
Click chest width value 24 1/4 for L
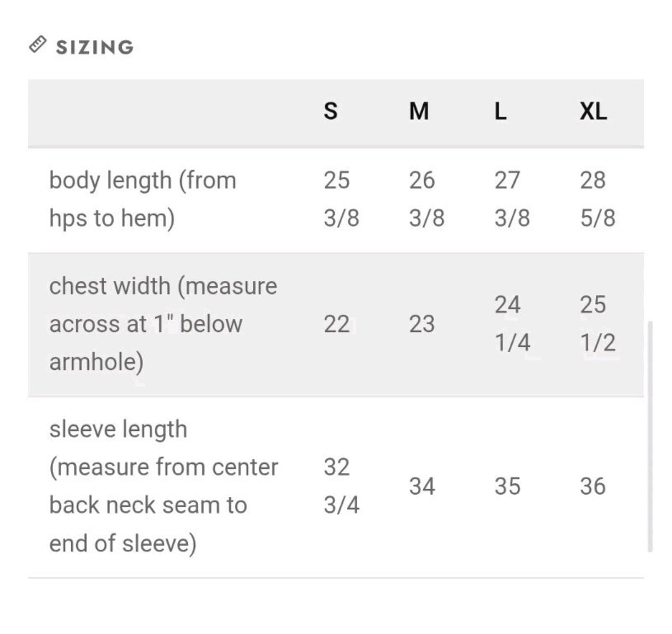(512, 324)
